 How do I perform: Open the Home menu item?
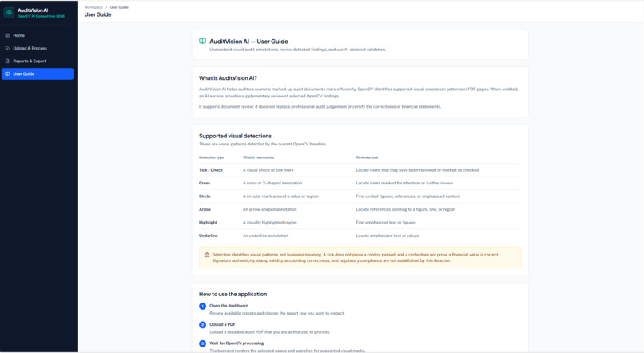[x=38, y=35]
